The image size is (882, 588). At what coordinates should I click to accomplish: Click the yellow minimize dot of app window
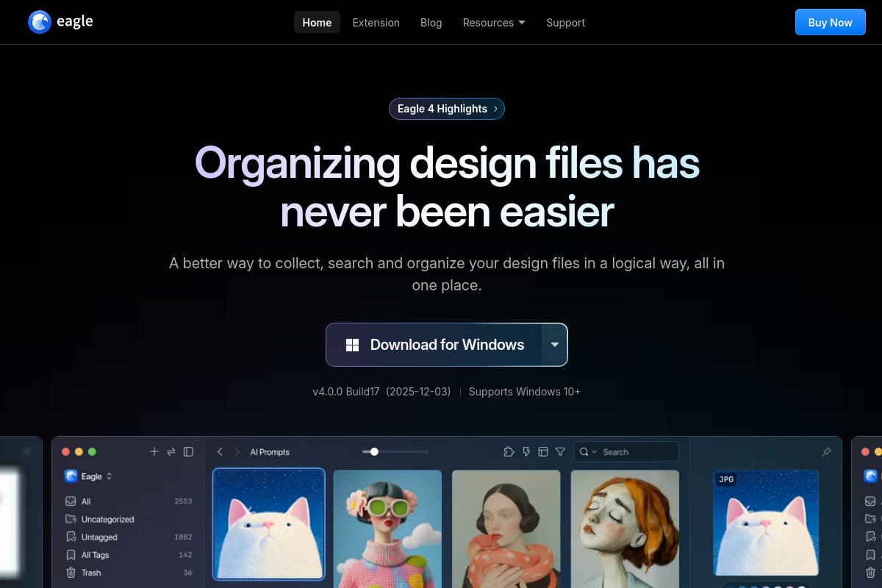79,451
